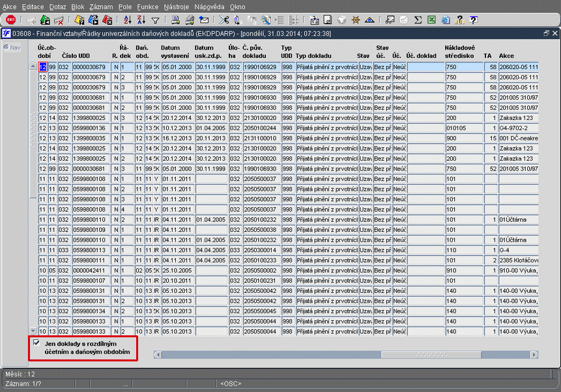Click the printer icon
561x392 pixels.
(x=175, y=20)
